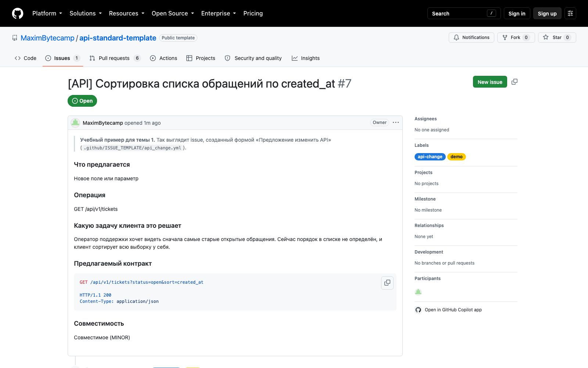The width and height of the screenshot is (588, 368).
Task: Click the MaximBytecamp avatar in comment header
Action: tap(75, 123)
